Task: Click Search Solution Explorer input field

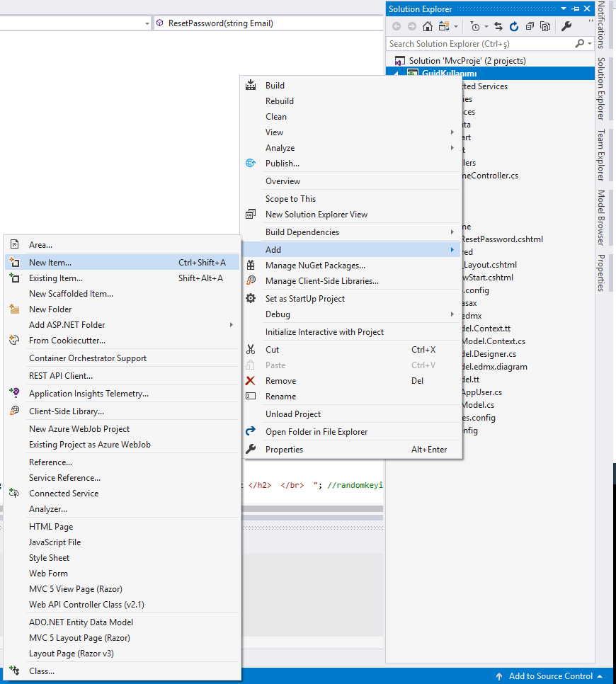Action: [480, 44]
